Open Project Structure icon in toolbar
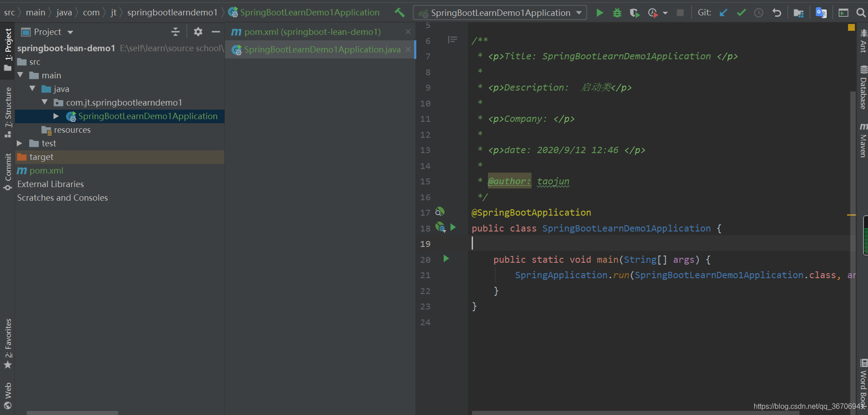The width and height of the screenshot is (868, 415). 798,13
